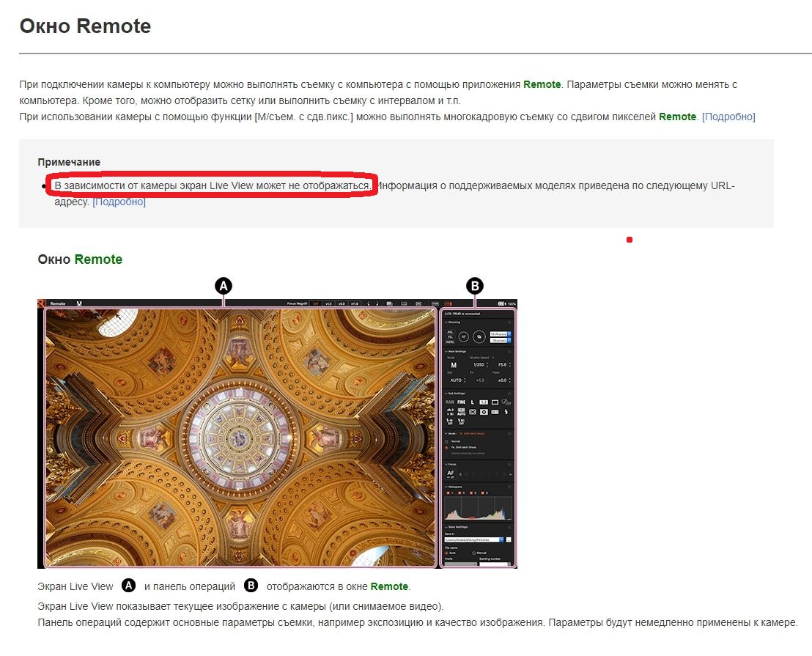Toggle the B histogram checkbox

tap(483, 493)
